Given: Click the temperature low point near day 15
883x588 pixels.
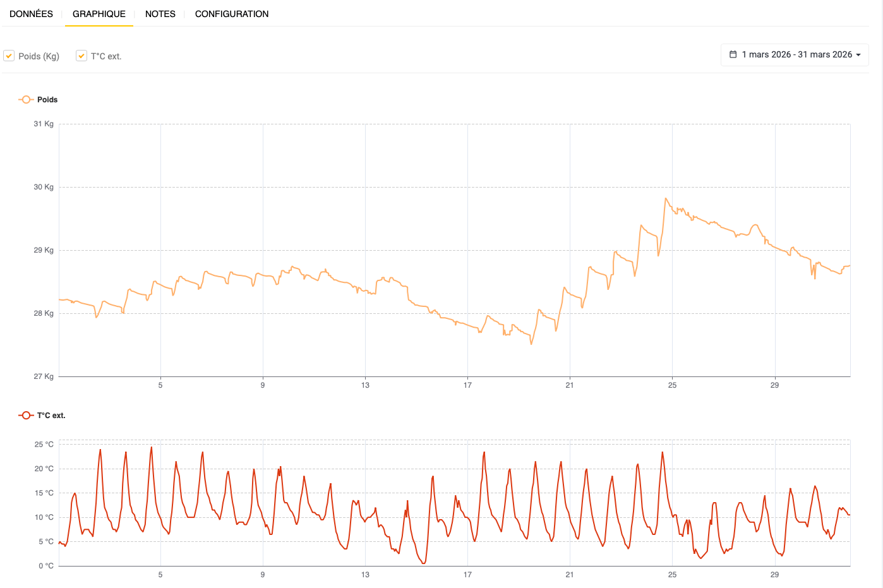Looking at the screenshot, I should pos(423,563).
